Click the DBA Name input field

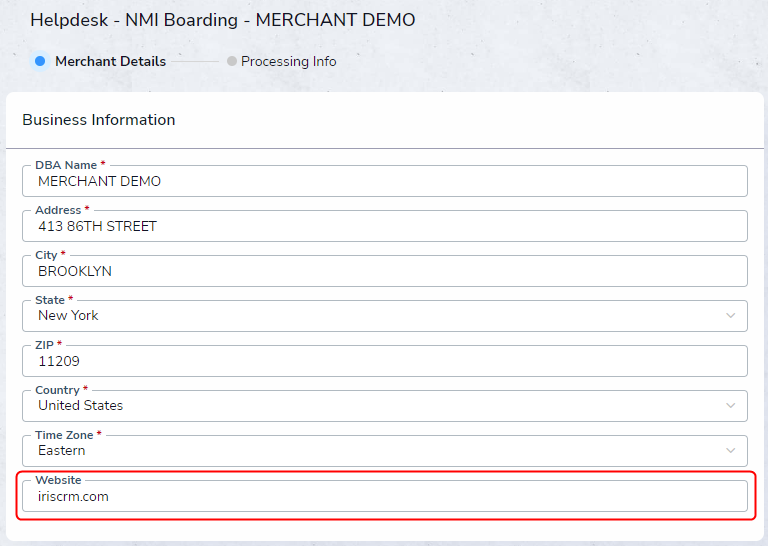point(384,181)
